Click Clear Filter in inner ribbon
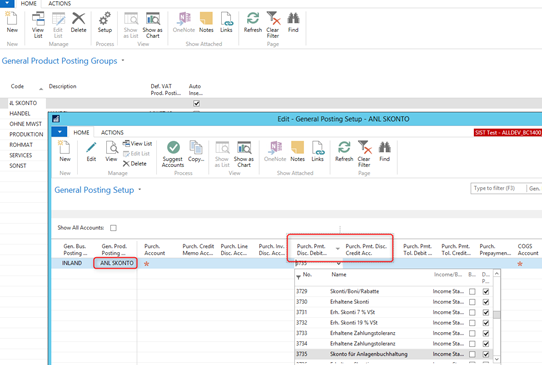Viewport: 542px width, 365px height. [364, 154]
